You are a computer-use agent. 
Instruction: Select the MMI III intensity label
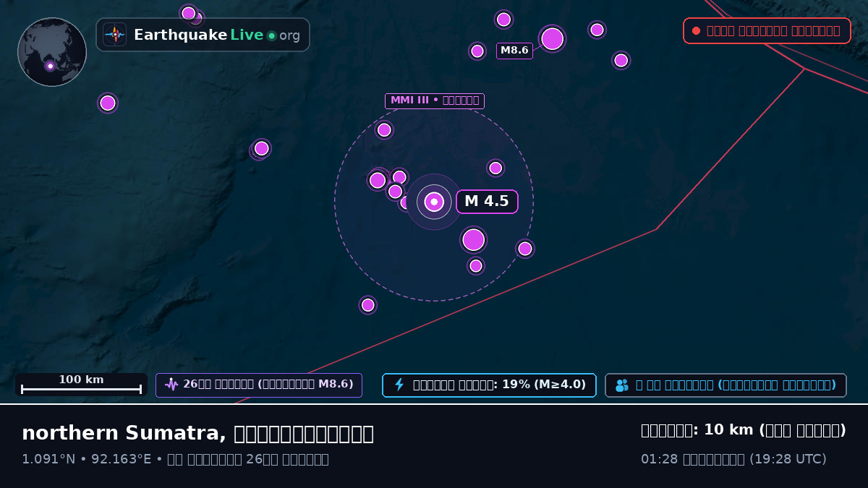(434, 100)
